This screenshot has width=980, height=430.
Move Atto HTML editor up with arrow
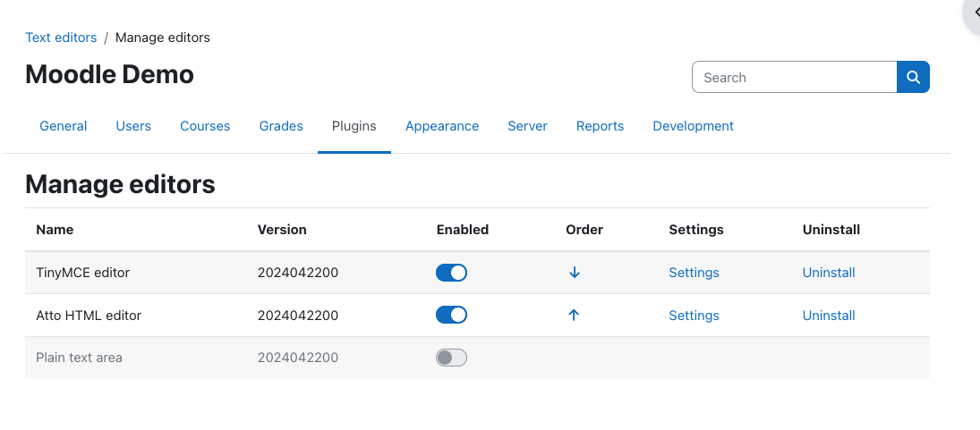coord(574,316)
